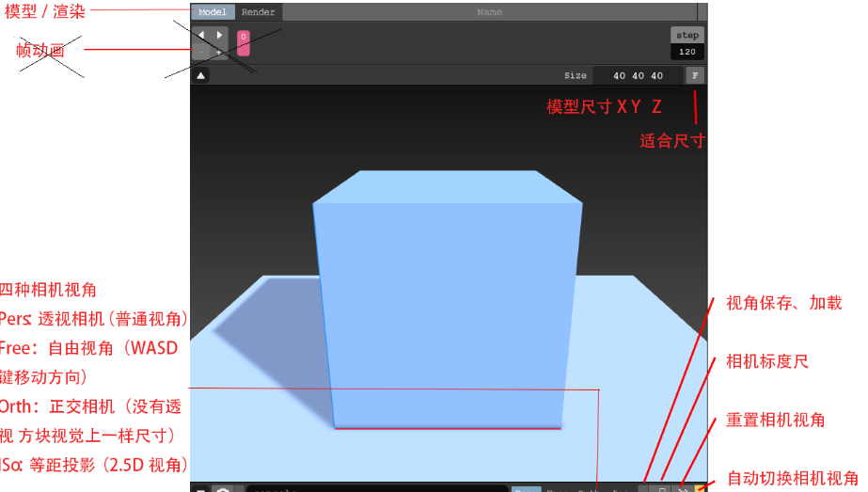Remove frame with the minus button
This screenshot has height=492, width=868.
pyautogui.click(x=201, y=52)
